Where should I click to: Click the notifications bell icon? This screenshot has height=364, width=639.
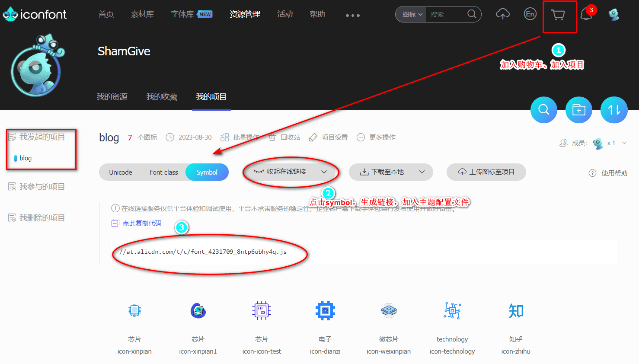[x=586, y=14]
